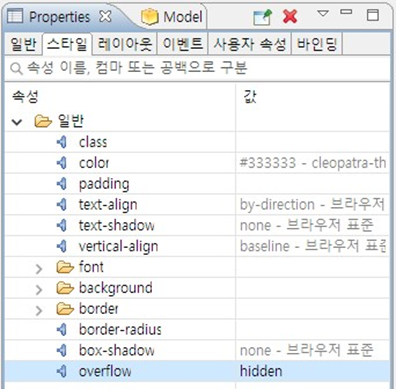Select the border group label

[99, 309]
